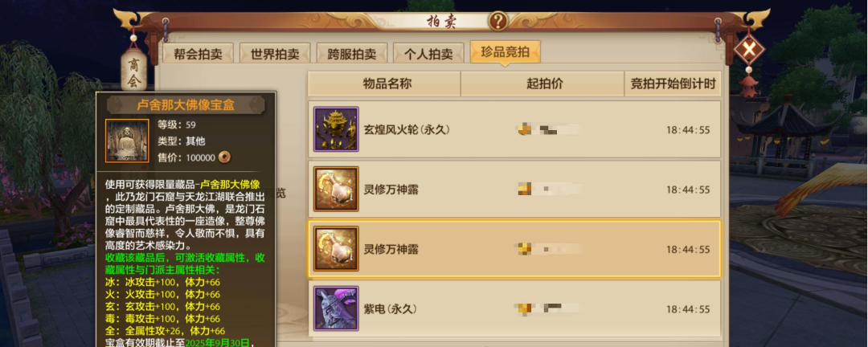Select the 玄煌风火轮(永久) auction row
This screenshot has height=347, width=868.
(514, 129)
